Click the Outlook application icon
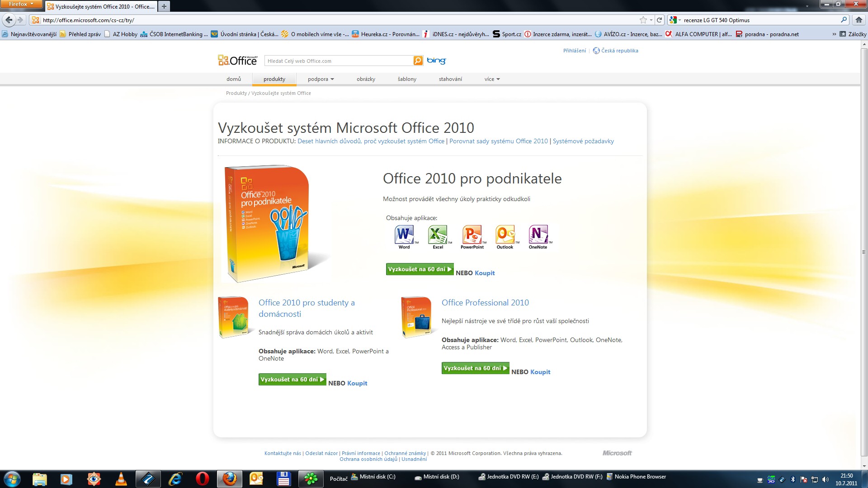 (x=505, y=235)
